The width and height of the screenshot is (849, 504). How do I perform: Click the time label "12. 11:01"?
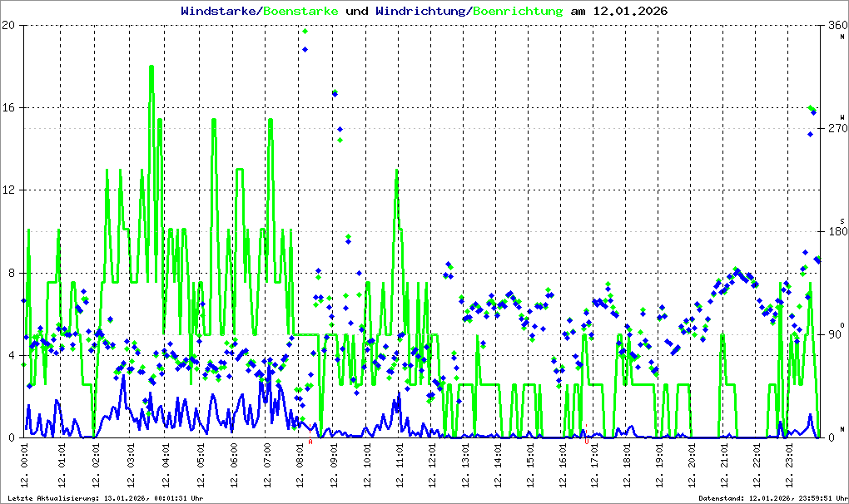400,465
